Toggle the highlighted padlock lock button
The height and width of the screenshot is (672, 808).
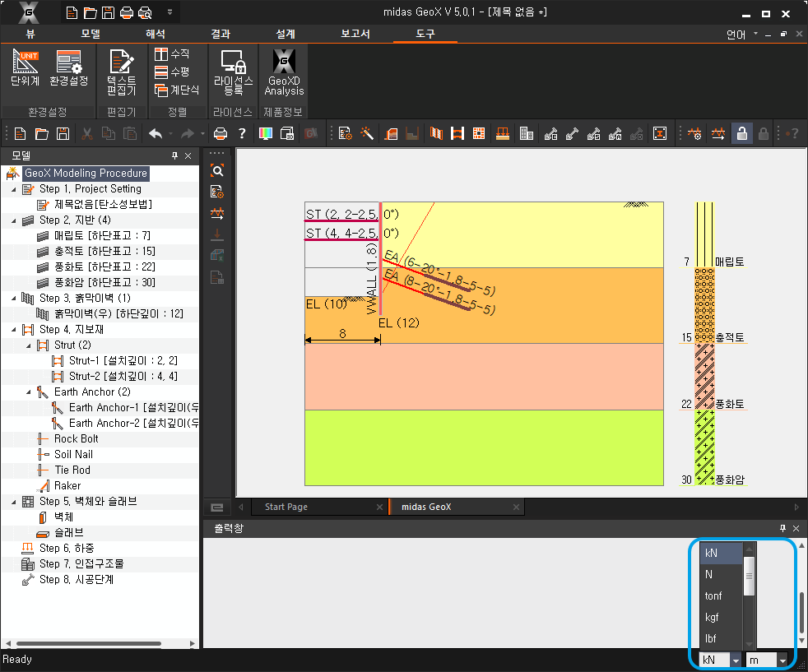click(x=741, y=133)
